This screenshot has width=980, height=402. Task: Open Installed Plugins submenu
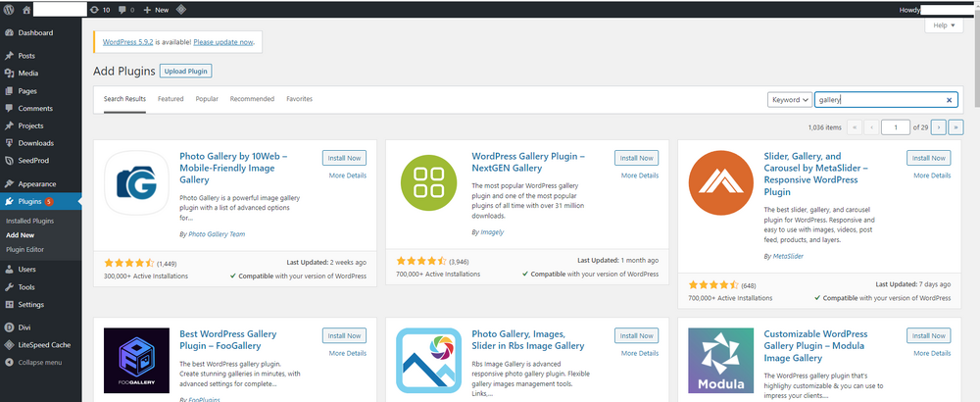pyautogui.click(x=30, y=221)
